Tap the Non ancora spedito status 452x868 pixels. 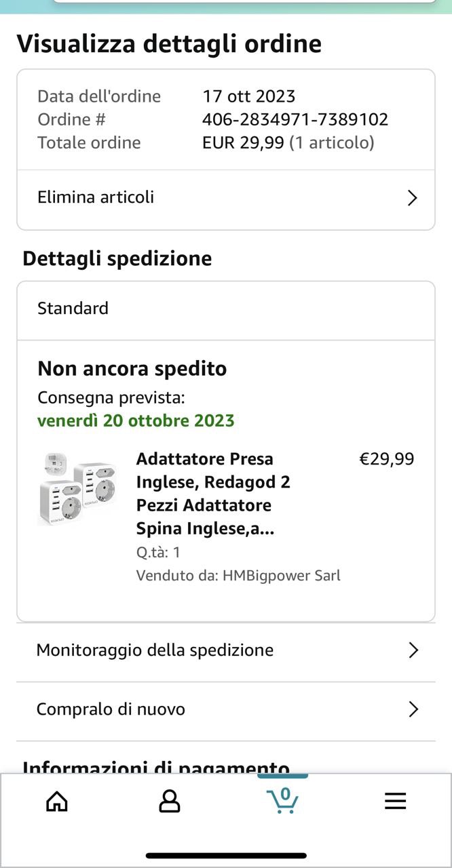pyautogui.click(x=132, y=369)
